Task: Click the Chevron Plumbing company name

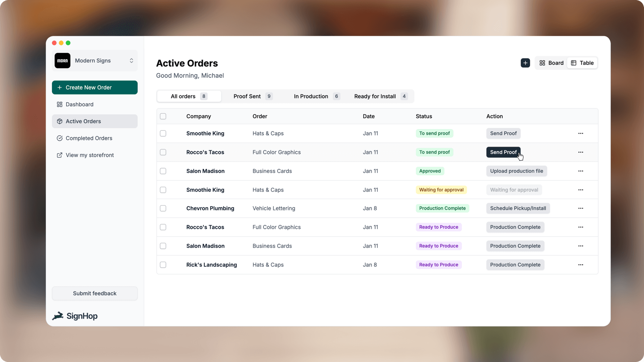Action: coord(210,208)
